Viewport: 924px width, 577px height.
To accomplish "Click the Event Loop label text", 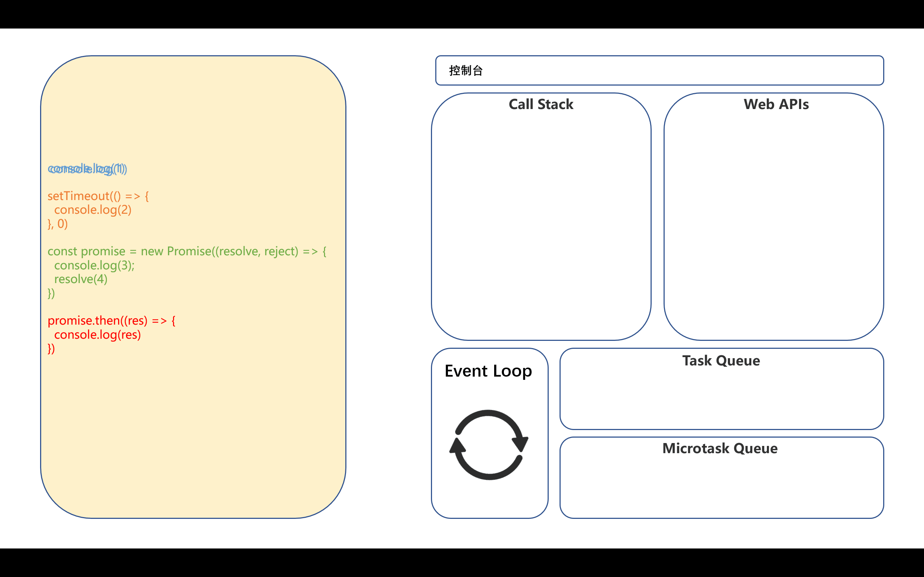I will (x=488, y=371).
